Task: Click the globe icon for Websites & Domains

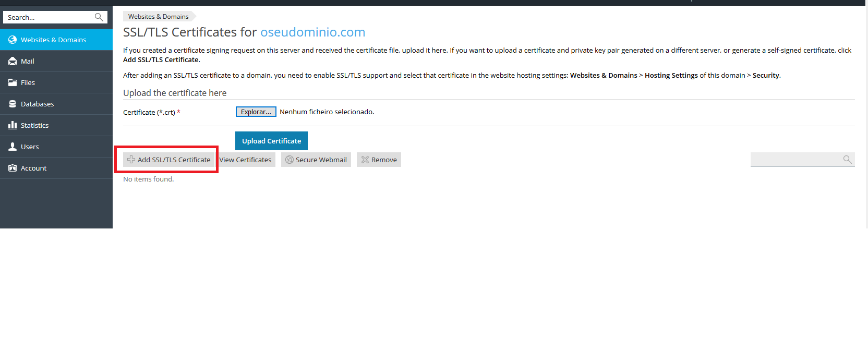Action: pos(13,40)
